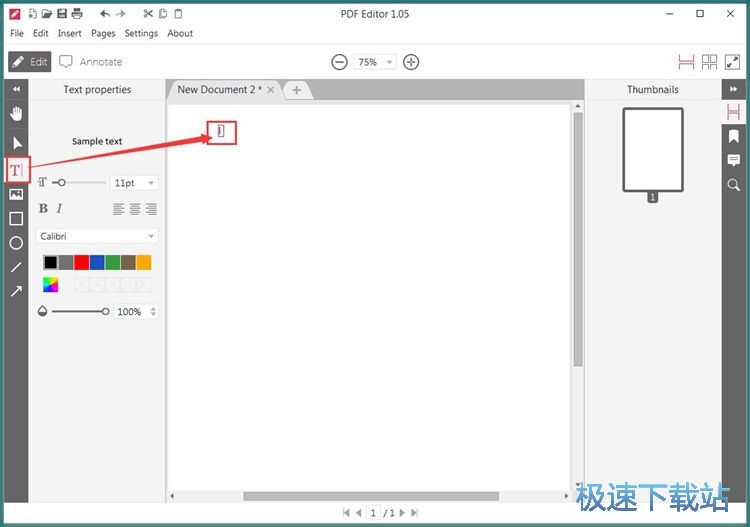
Task: Click the Open file folder icon
Action: [46, 13]
